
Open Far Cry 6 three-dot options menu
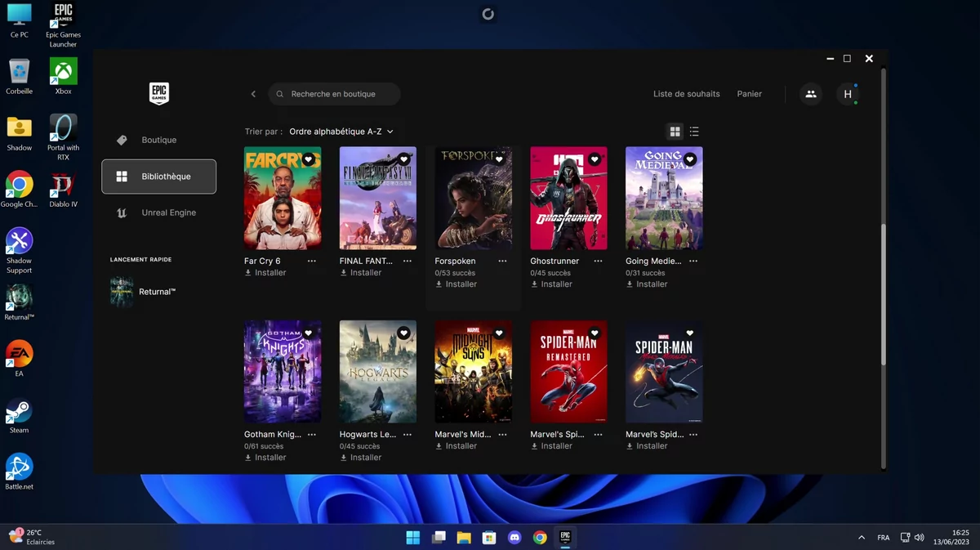312,262
